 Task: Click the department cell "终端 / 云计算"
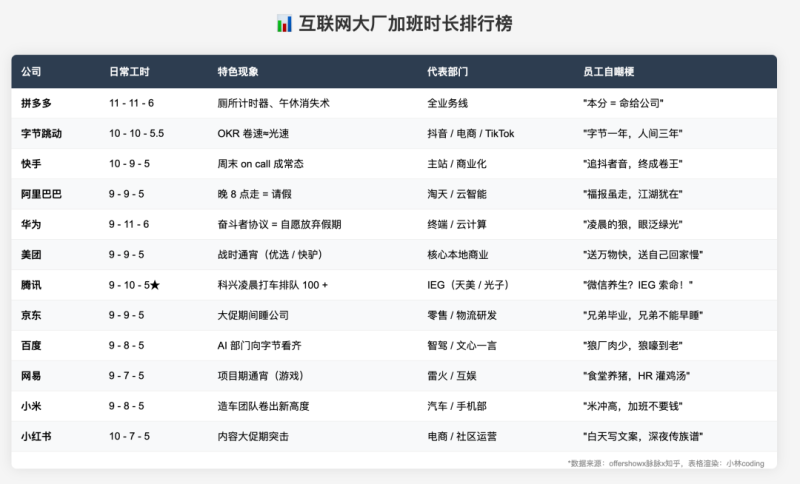(x=457, y=224)
